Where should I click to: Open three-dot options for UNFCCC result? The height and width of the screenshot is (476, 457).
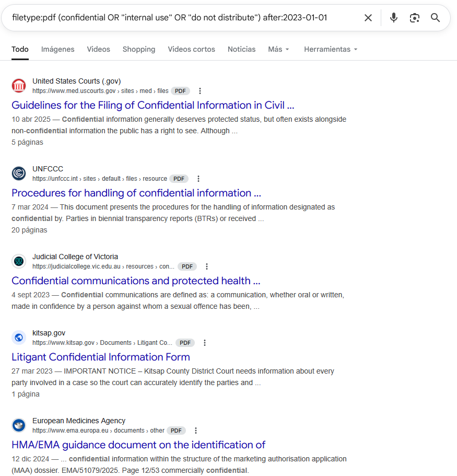point(198,179)
